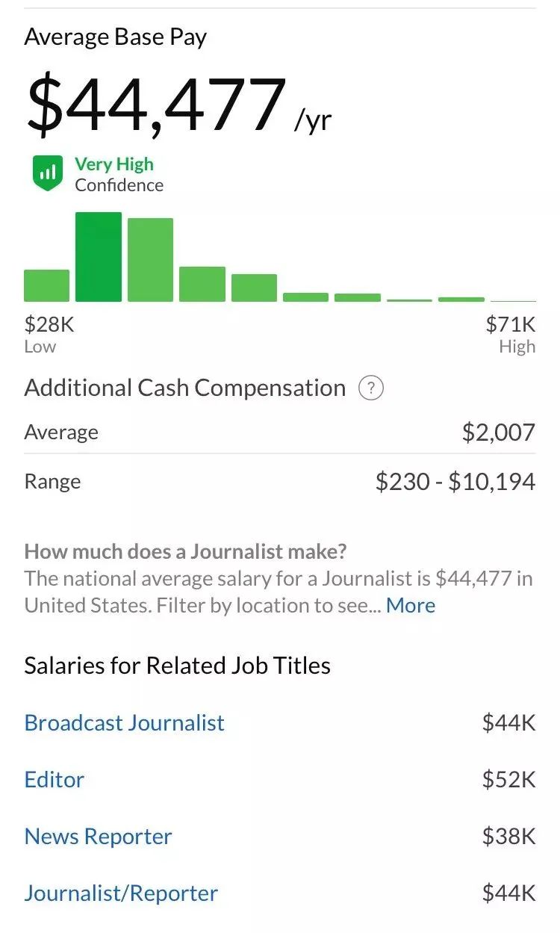
Task: Tap the $38K salary beside News Reporter
Action: (508, 836)
